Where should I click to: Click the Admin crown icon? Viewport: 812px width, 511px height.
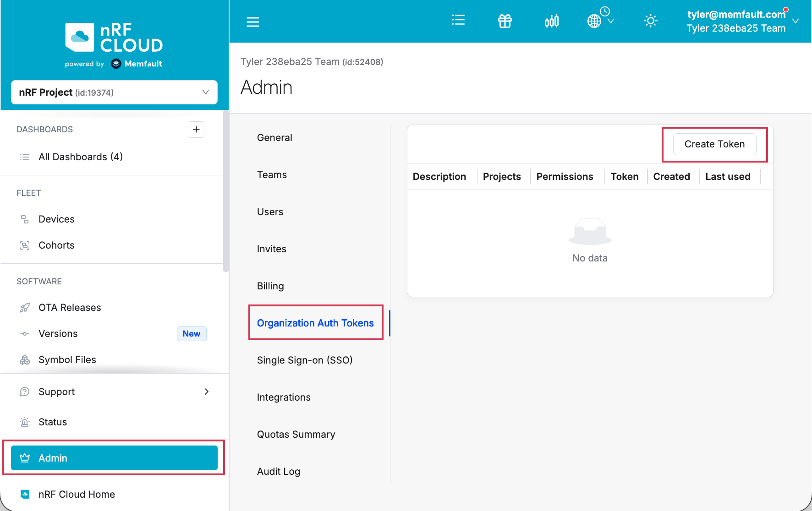pyautogui.click(x=25, y=458)
